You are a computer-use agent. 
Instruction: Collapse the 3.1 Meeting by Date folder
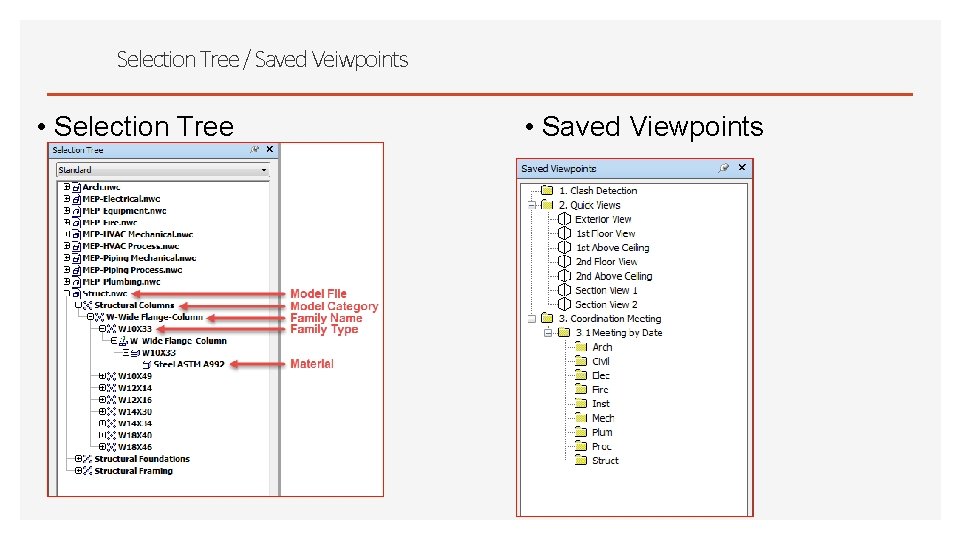tap(548, 332)
